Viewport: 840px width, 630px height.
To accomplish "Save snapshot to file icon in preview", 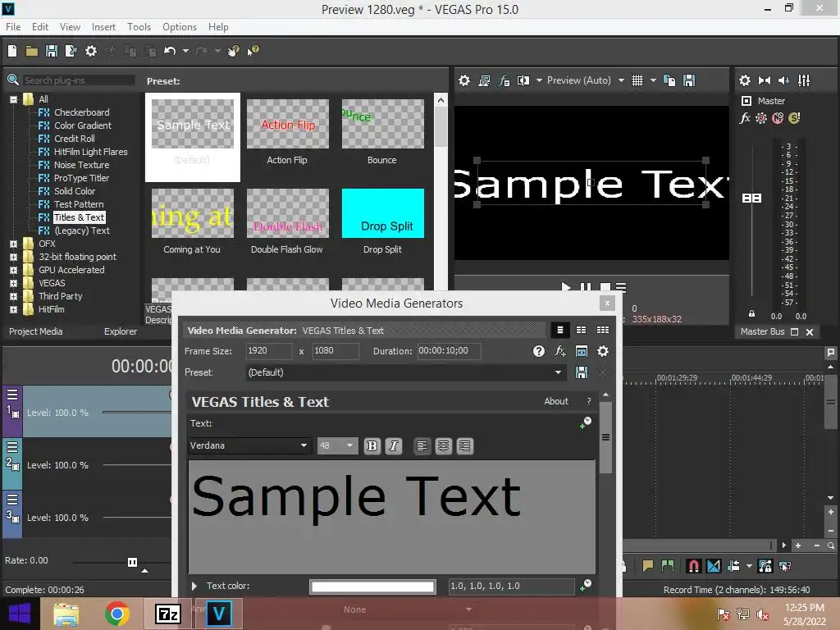I will click(689, 80).
